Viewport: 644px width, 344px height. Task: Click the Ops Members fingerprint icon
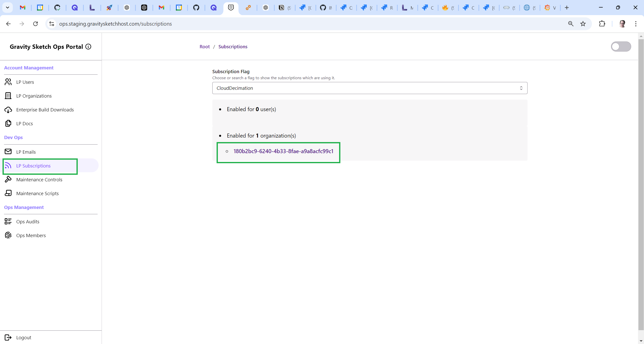pos(8,235)
